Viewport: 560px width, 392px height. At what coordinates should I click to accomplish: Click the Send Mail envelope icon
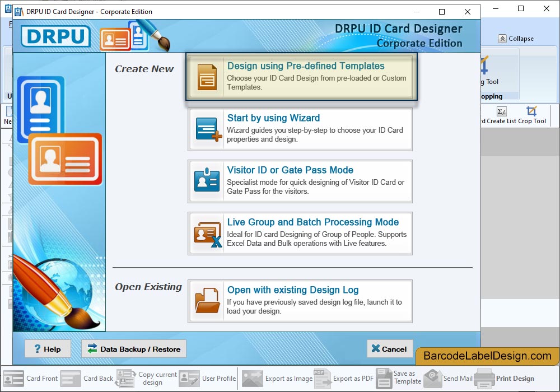point(433,379)
